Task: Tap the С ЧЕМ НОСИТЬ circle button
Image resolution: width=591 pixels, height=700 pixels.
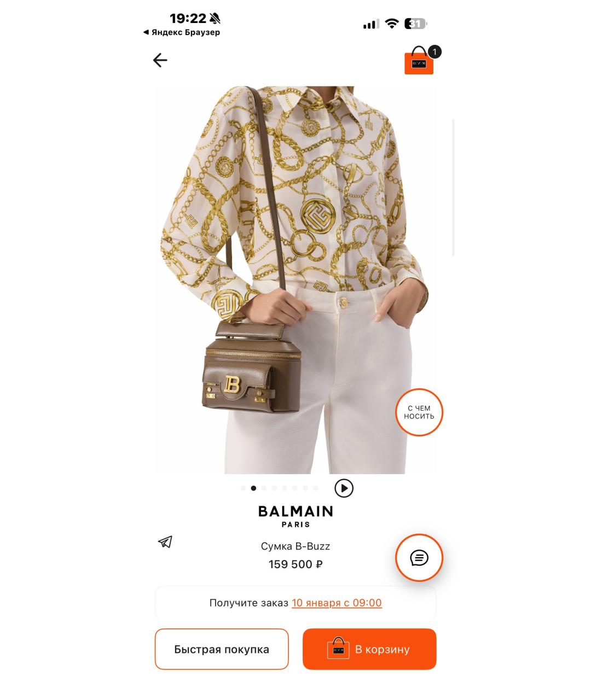Action: click(419, 412)
